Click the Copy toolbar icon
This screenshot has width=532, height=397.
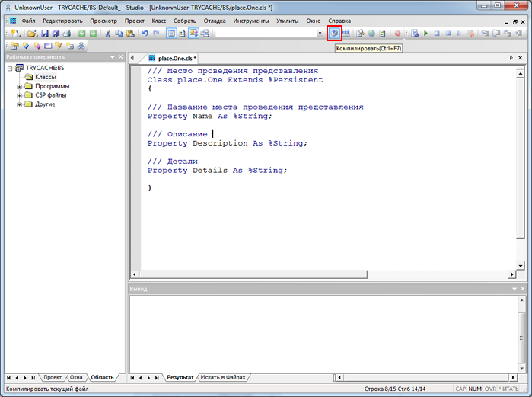coord(119,34)
